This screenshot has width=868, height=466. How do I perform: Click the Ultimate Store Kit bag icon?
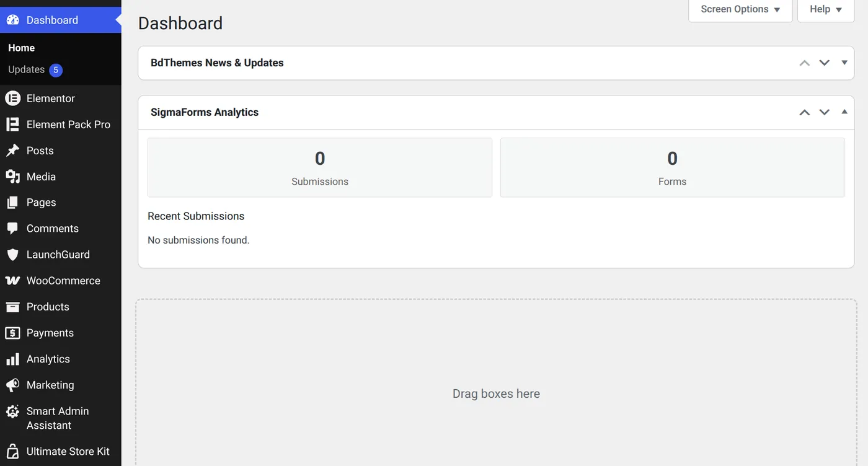(12, 451)
